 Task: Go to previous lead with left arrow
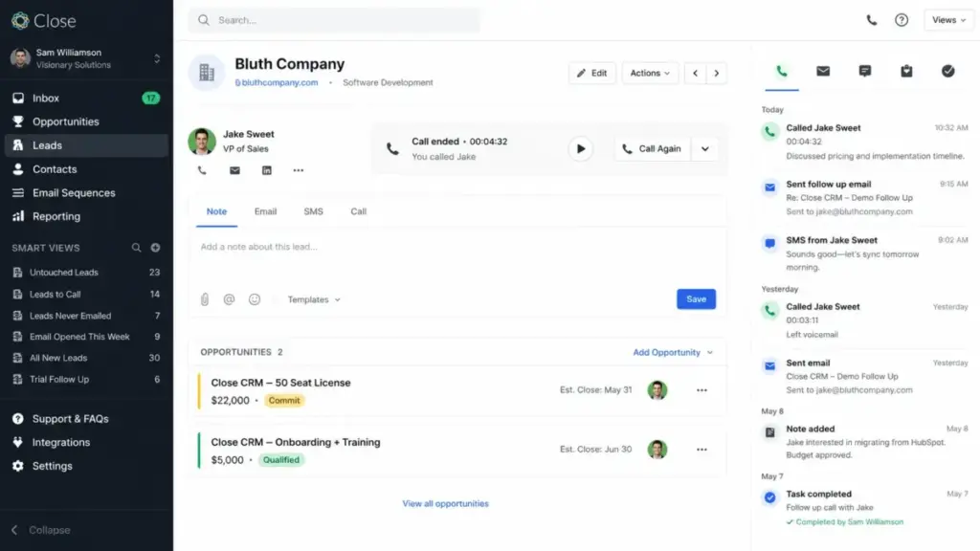[x=695, y=73]
